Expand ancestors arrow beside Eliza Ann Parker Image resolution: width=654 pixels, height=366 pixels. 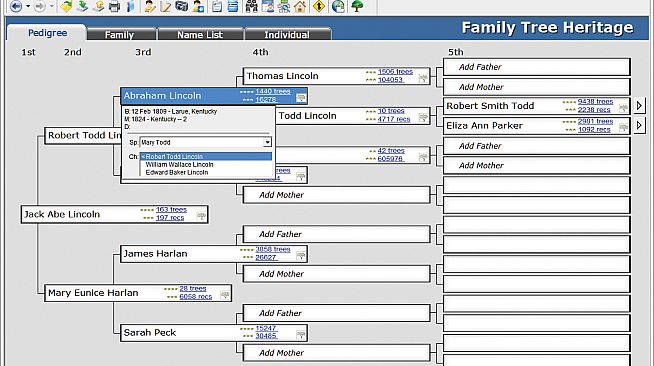[x=639, y=125]
